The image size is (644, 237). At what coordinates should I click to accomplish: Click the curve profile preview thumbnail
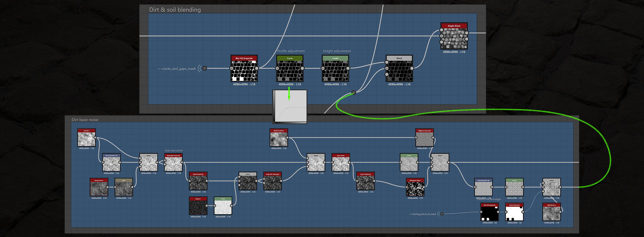click(290, 107)
